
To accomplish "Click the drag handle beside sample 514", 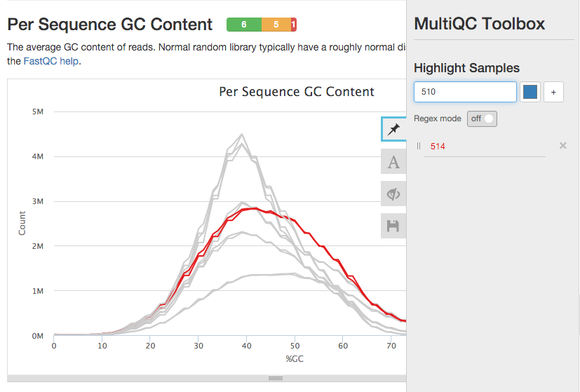I will (x=419, y=146).
